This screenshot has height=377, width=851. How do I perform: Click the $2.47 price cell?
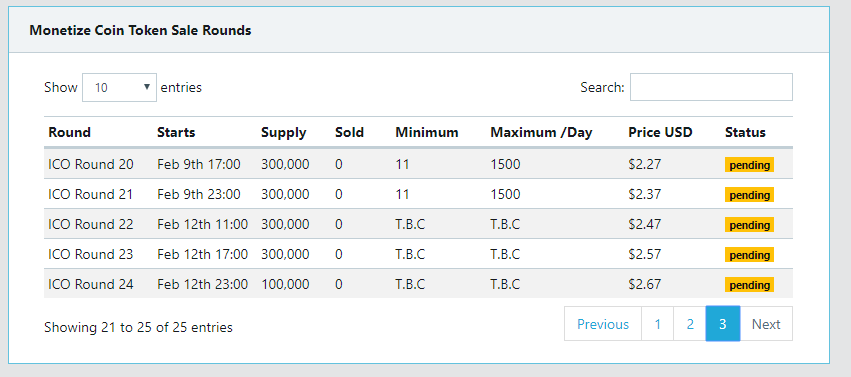pyautogui.click(x=645, y=224)
